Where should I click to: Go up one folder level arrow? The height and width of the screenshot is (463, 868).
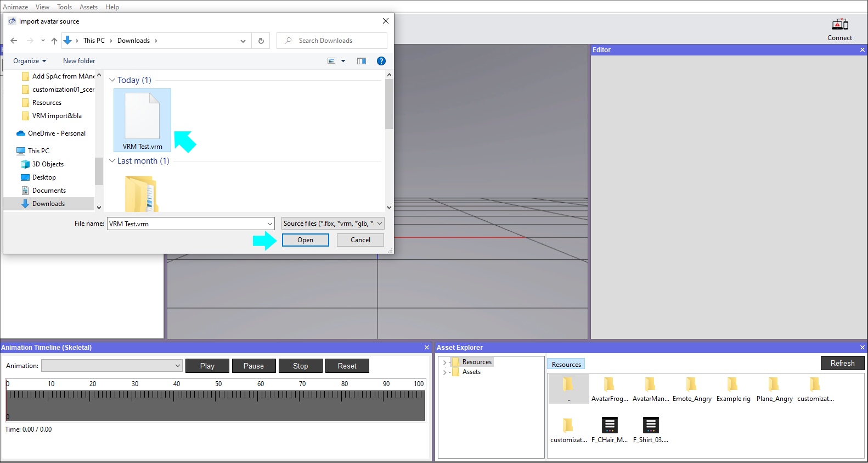pos(54,41)
